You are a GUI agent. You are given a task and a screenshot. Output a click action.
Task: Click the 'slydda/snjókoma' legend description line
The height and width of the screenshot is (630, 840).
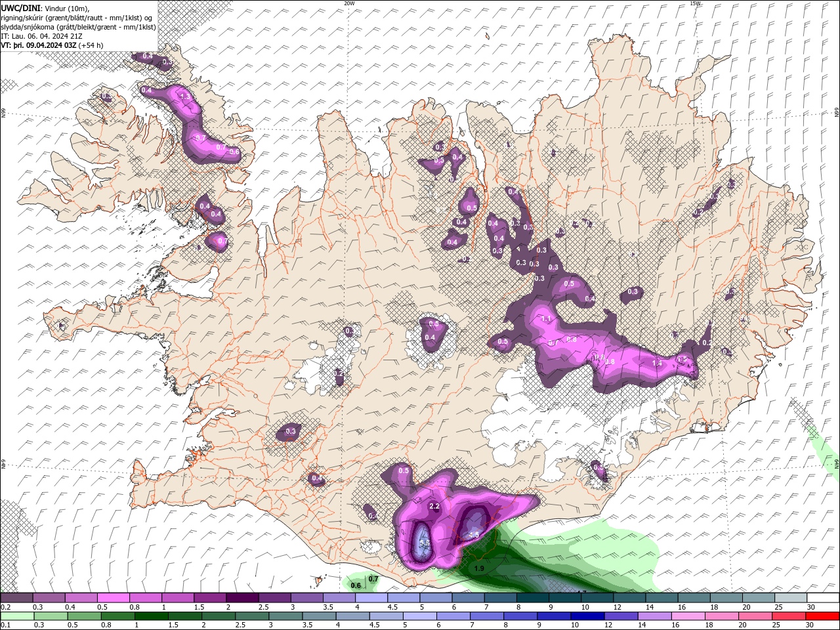pos(78,27)
